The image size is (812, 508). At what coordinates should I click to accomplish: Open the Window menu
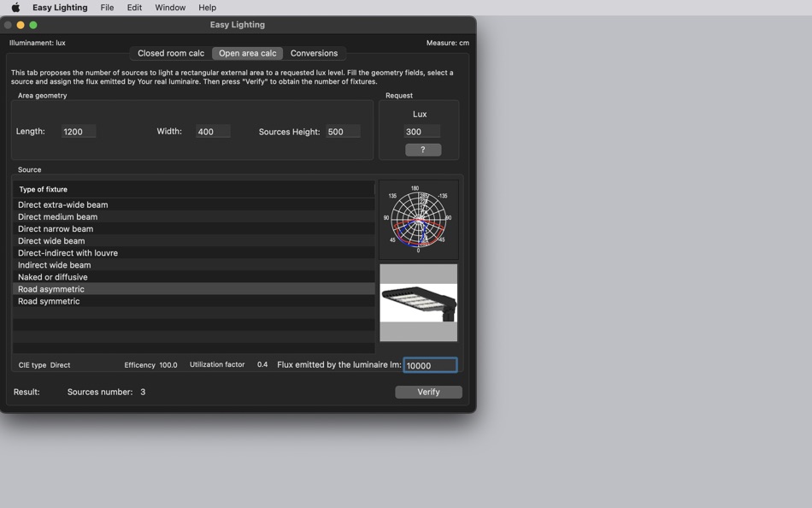point(170,7)
